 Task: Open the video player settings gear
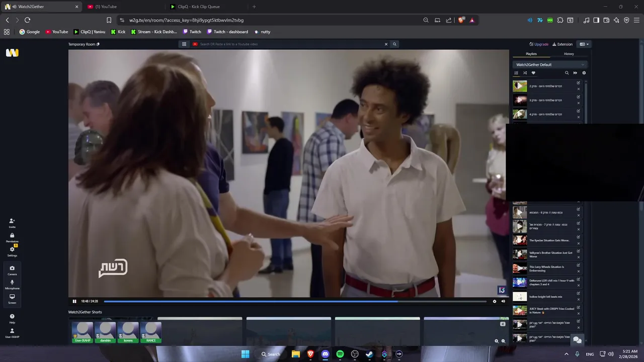pos(495,301)
